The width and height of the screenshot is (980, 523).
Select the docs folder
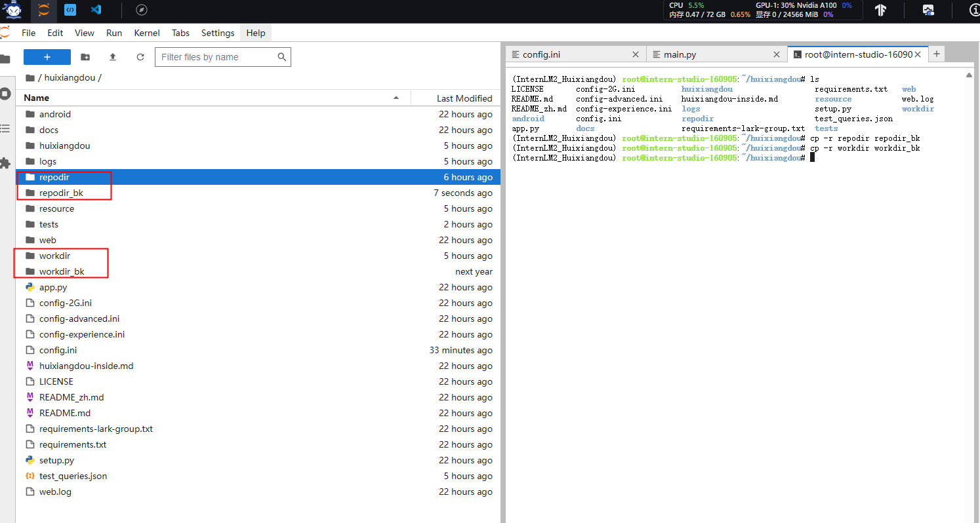tap(259, 130)
